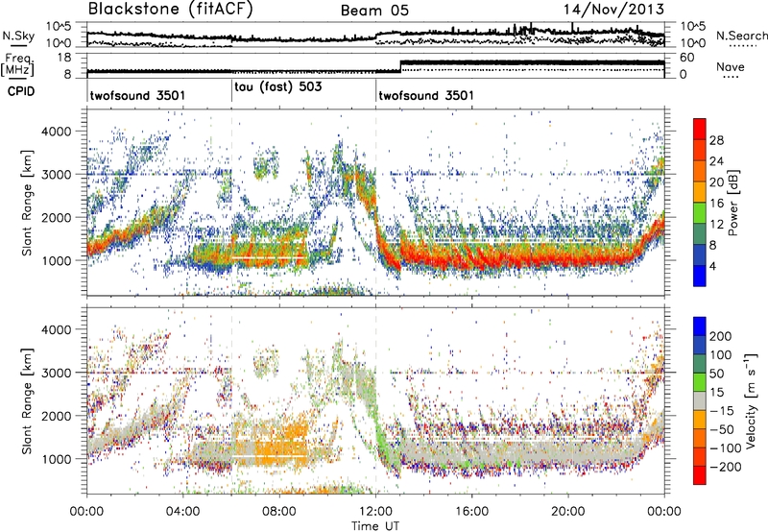The image size is (768, 532).
Task: Click the "-50" tick on the Velocity colorbar
Action: click(x=722, y=429)
